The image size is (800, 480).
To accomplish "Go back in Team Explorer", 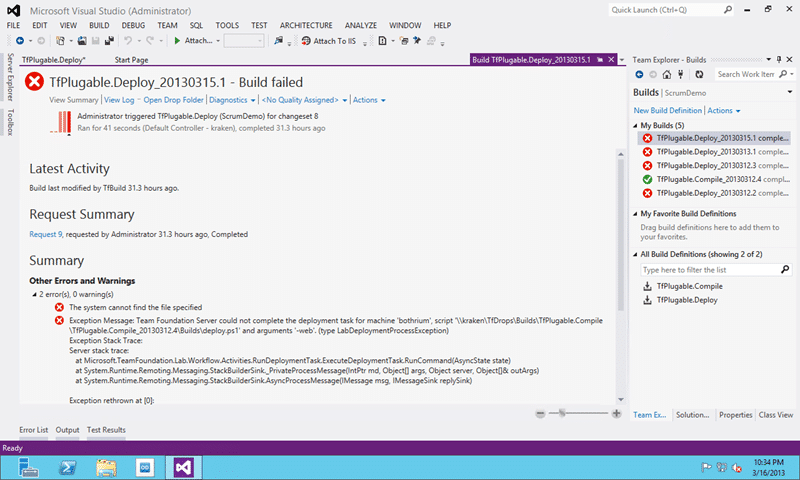I will click(639, 74).
